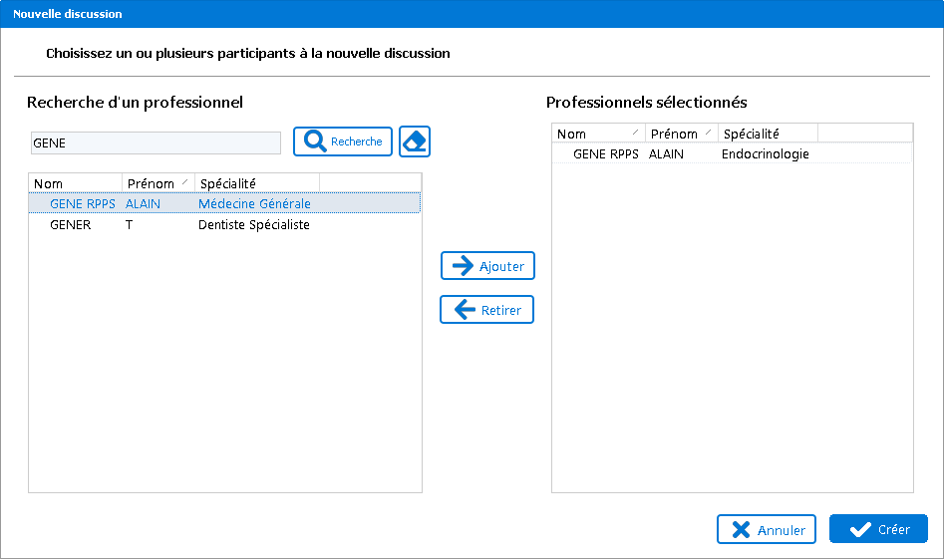Click the Recherche magnifier button
Image resolution: width=944 pixels, height=560 pixels.
[x=343, y=141]
